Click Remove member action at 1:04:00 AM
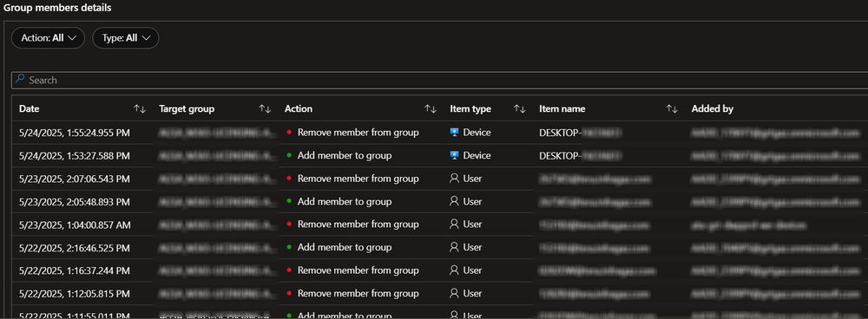 (x=358, y=225)
